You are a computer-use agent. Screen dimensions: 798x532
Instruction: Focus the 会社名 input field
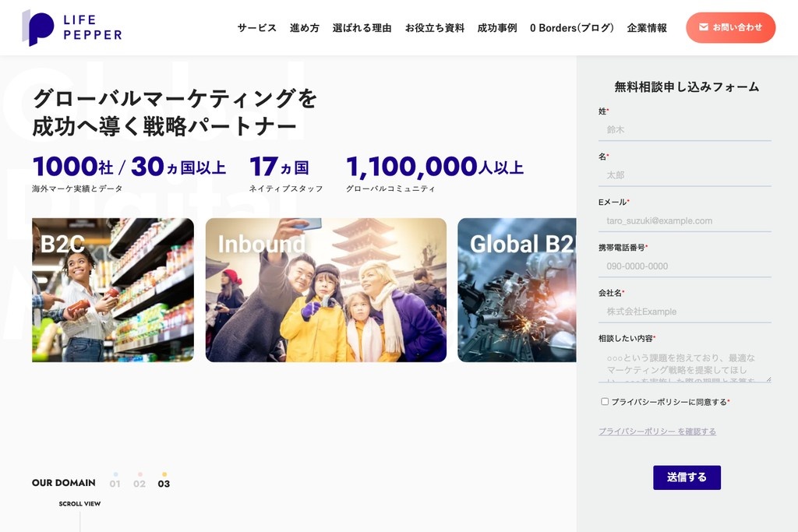point(684,312)
